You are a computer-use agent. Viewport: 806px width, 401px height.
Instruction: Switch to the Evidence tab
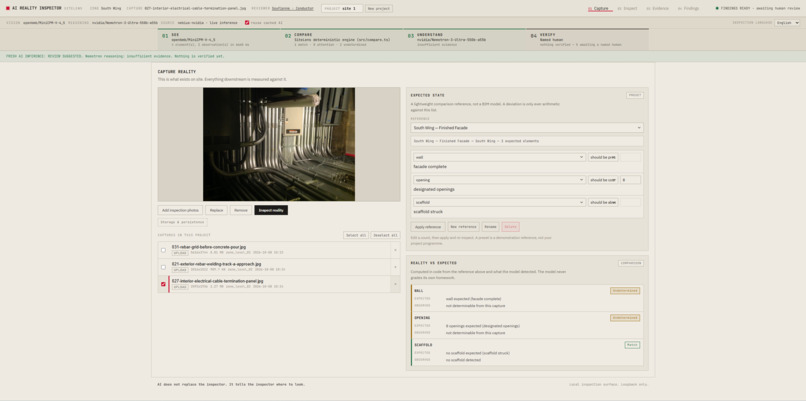pyautogui.click(x=657, y=8)
